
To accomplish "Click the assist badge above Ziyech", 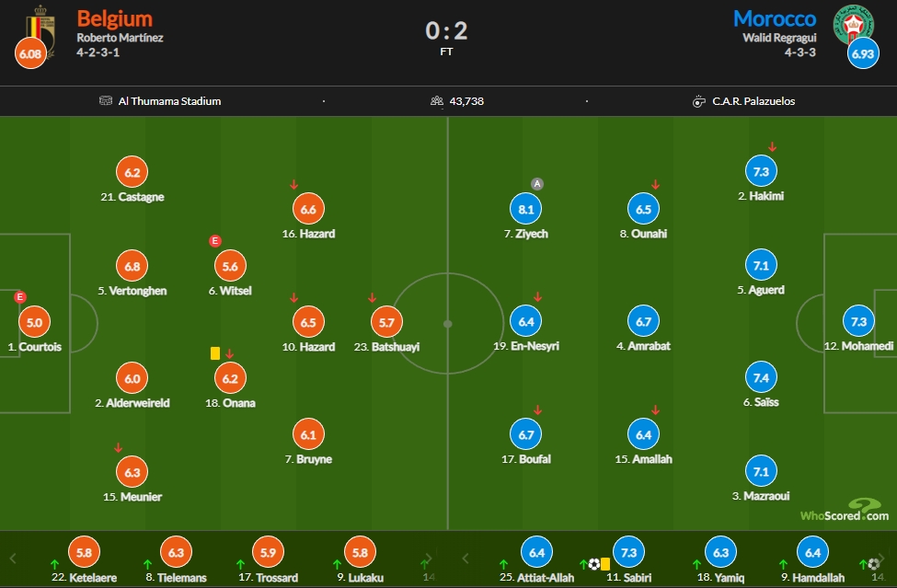I will [536, 184].
